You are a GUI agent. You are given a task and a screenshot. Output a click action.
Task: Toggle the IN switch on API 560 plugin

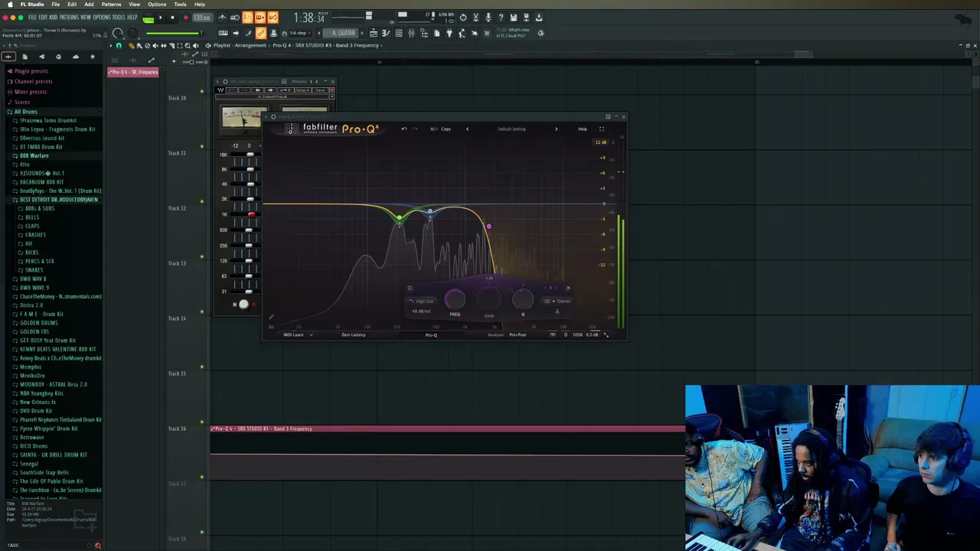tap(243, 305)
